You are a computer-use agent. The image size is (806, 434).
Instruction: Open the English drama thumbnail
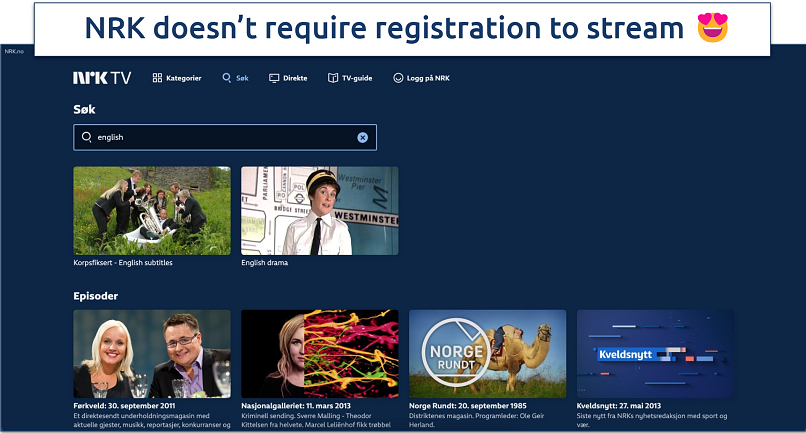(320, 210)
